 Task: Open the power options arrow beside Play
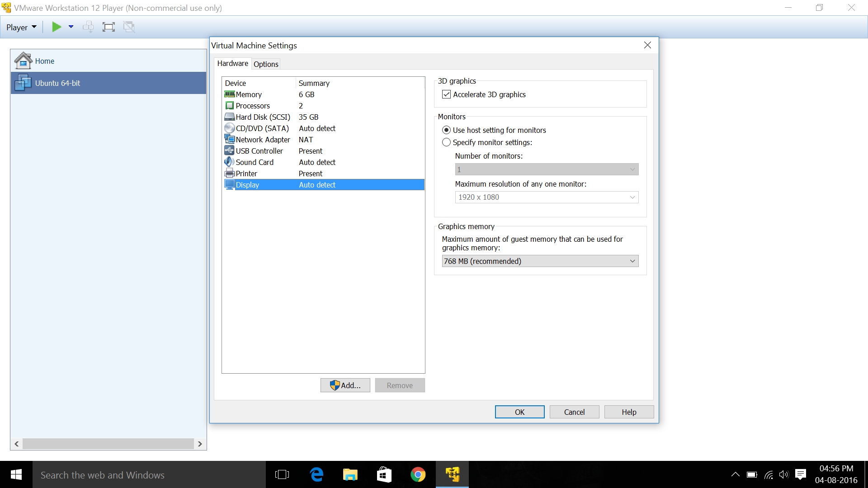71,27
